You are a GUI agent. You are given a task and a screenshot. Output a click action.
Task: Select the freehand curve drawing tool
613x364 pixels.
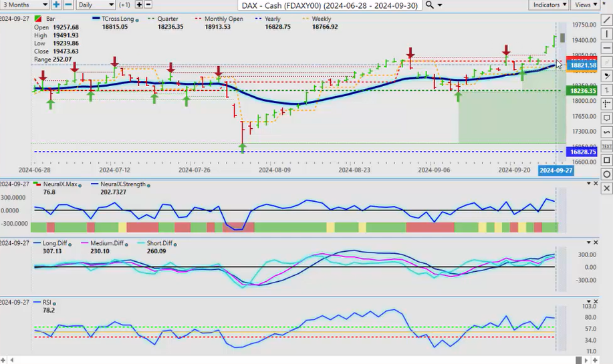[x=607, y=132]
